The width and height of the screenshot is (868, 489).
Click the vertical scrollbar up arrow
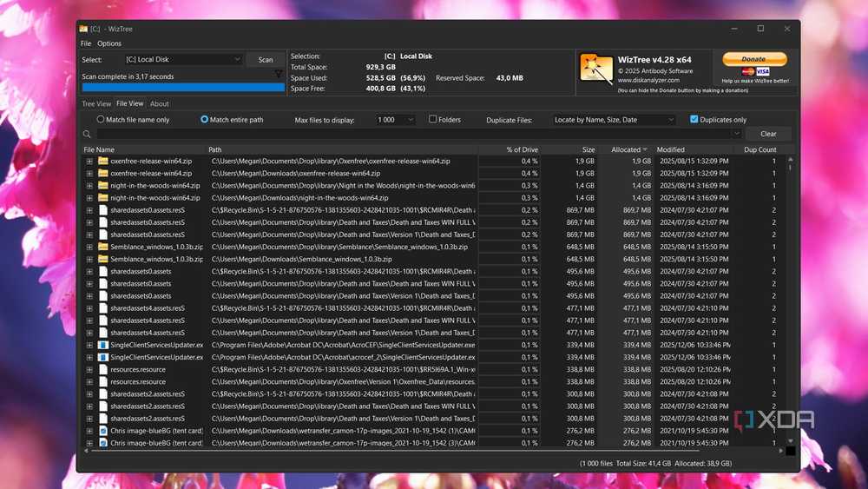(x=791, y=160)
